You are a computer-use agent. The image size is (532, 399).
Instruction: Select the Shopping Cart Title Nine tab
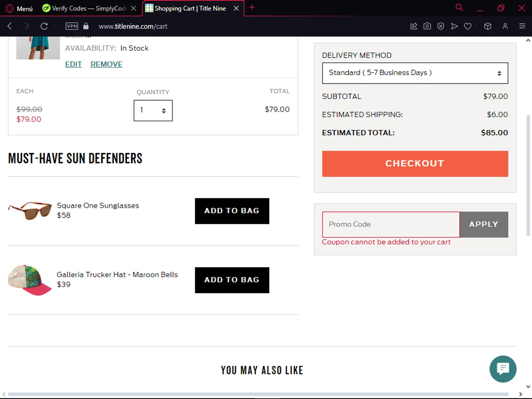tap(190, 8)
